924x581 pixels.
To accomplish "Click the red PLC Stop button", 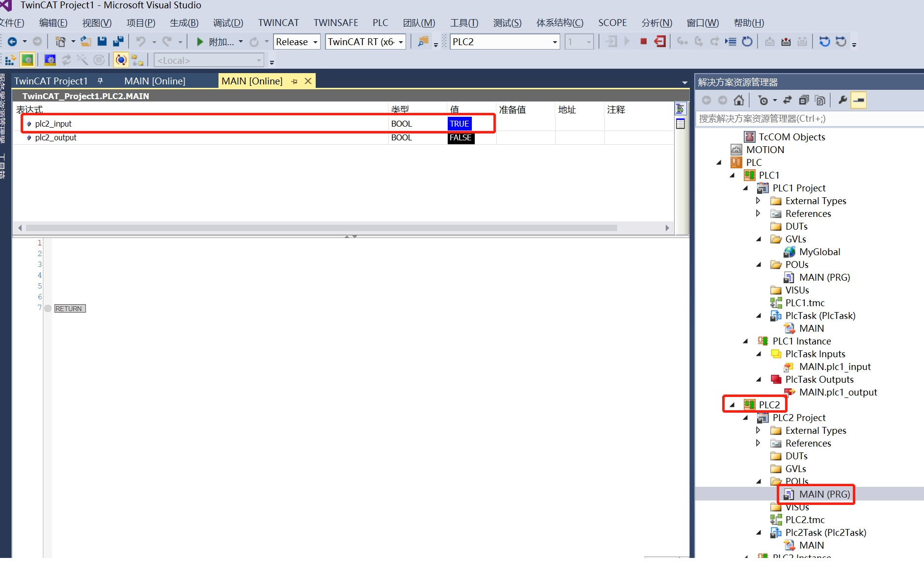I will 643,42.
